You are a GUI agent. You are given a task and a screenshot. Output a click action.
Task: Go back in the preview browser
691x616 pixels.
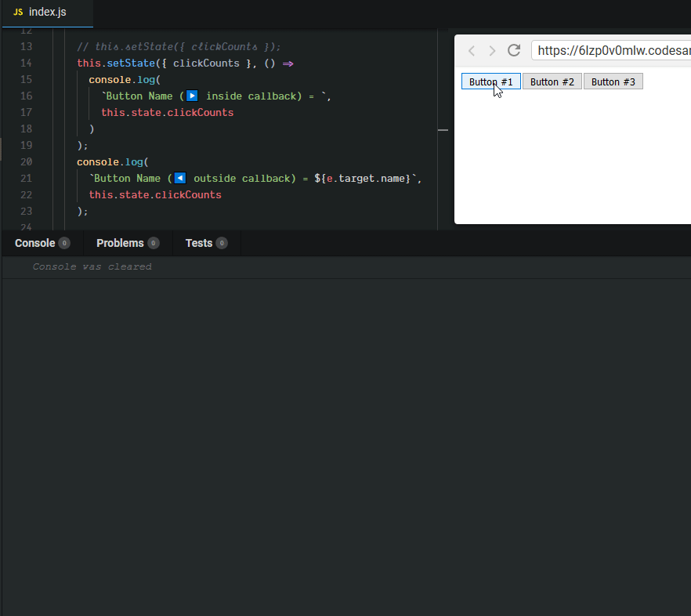point(471,51)
